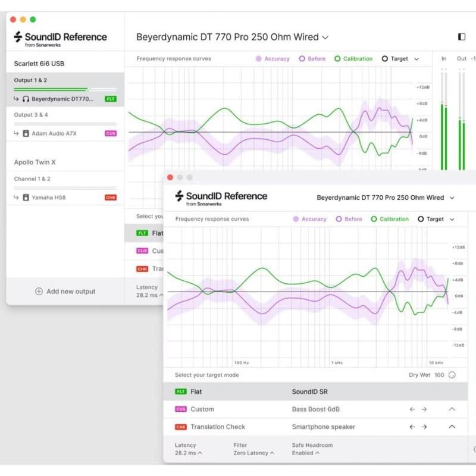Open Latency 28.2 ms menu in front window

(188, 449)
